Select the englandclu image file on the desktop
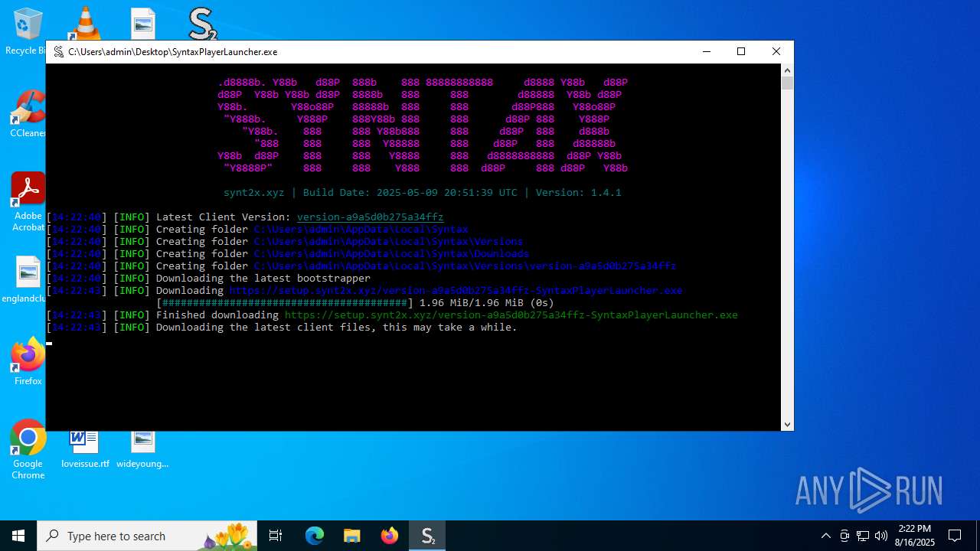This screenshot has height=551, width=980. [x=28, y=279]
